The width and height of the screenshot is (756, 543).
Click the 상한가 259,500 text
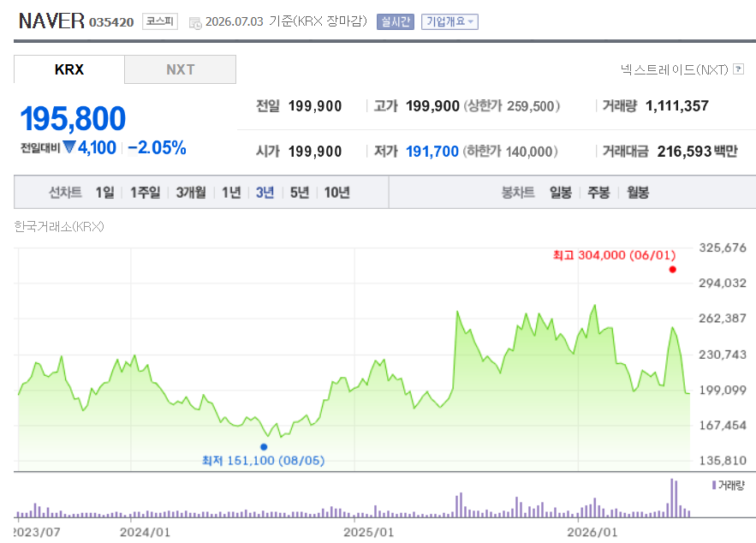click(x=511, y=105)
